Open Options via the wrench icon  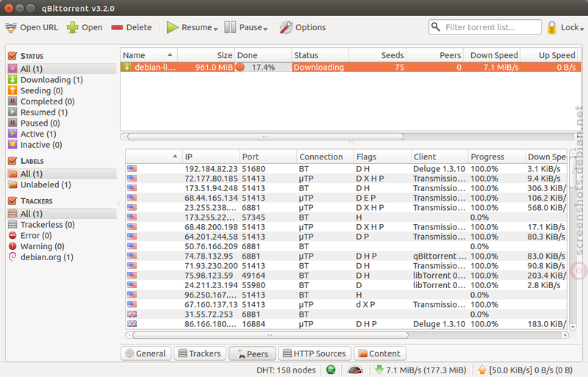click(x=286, y=27)
